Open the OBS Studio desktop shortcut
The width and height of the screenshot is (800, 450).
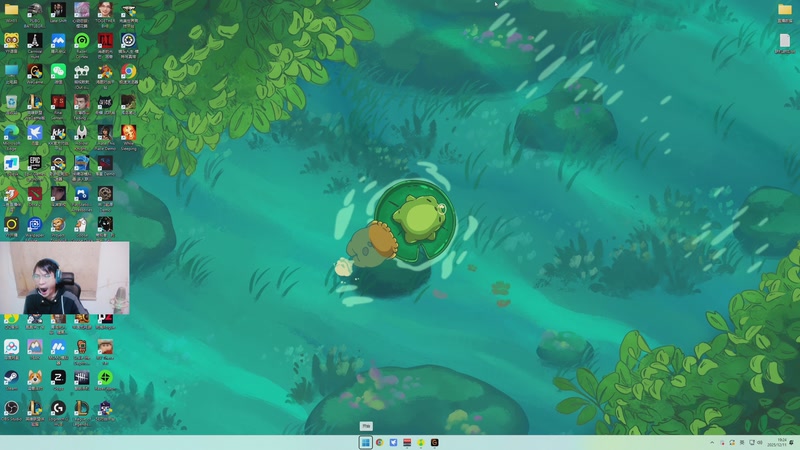tap(11, 408)
